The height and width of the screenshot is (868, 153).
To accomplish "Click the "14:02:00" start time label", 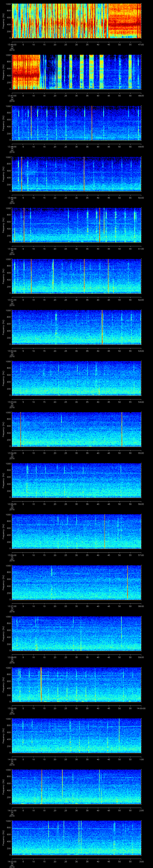I will tap(12, 861).
